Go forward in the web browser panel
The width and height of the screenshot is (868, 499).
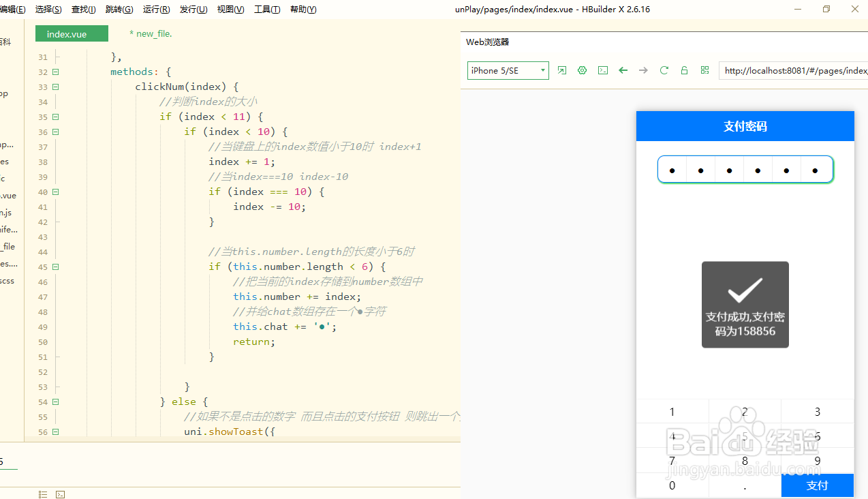(643, 70)
